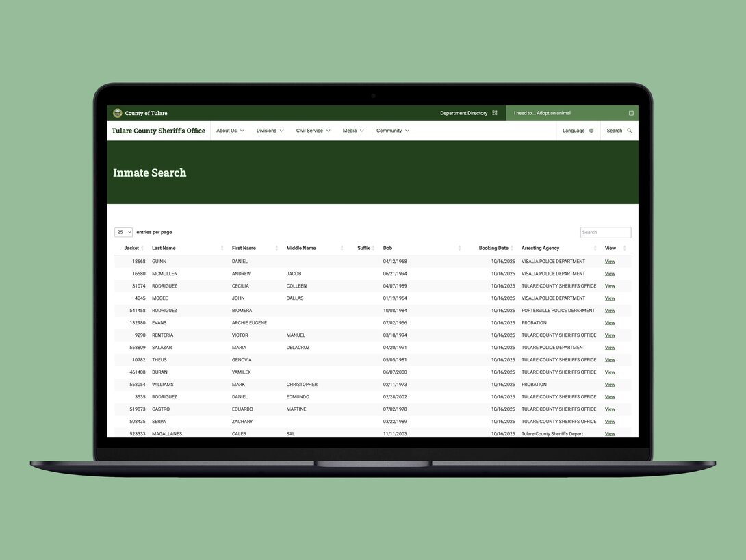Open the Civil Service menu
Screen dimensions: 746x560
pos(313,131)
